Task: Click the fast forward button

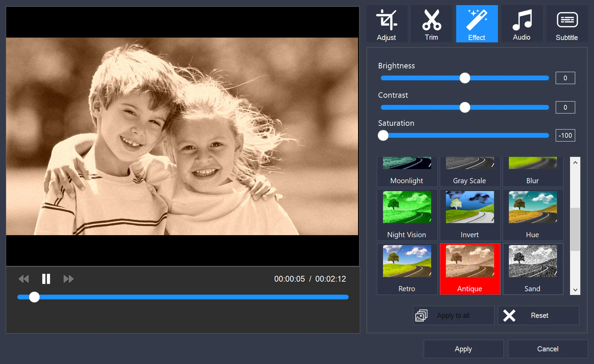Action: coord(69,279)
